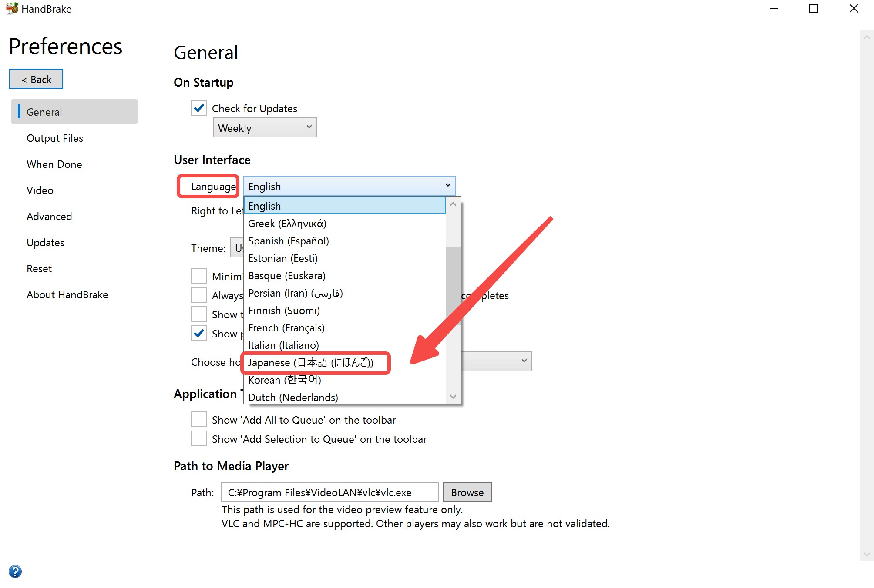Choose Basque (Euskara) from the language list
This screenshot has width=874, height=588.
[x=344, y=275]
